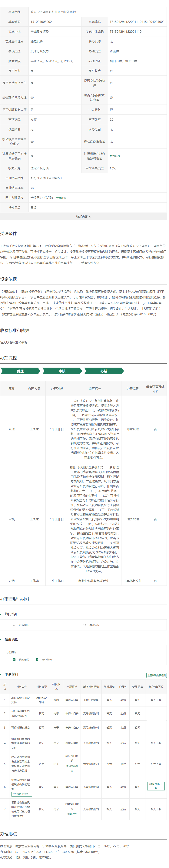Select the 受理 flow step
Screen dimensions: 169x868
pos(20,371)
